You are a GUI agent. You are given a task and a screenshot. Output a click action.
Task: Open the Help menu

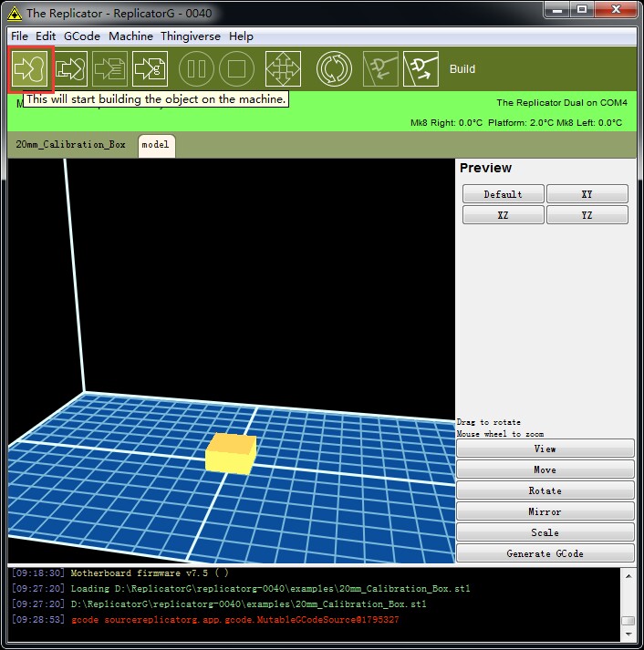coord(241,36)
